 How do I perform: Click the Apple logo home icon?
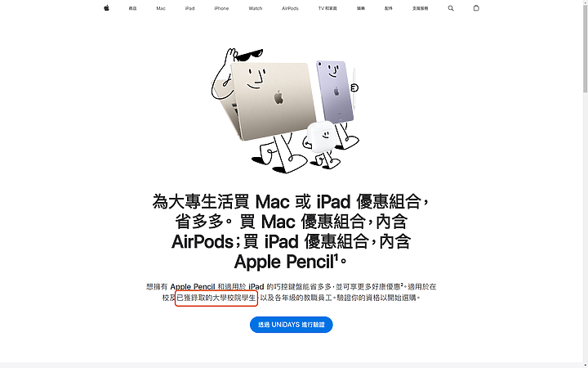(x=106, y=8)
